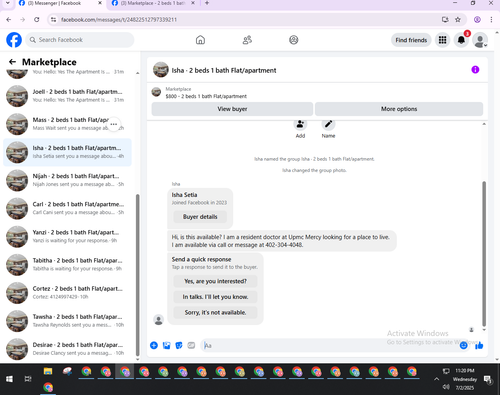Click Buyer details button
Image resolution: width=500 pixels, height=395 pixels.
coord(200,217)
